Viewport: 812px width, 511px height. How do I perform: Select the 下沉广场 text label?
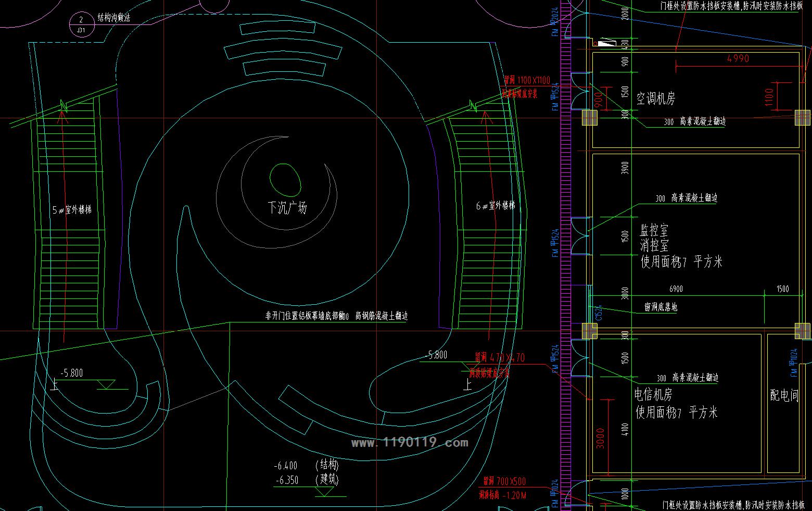[x=287, y=208]
